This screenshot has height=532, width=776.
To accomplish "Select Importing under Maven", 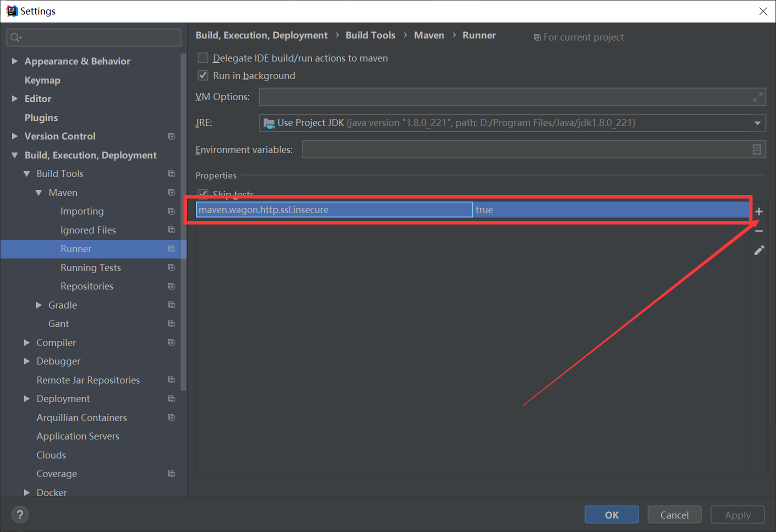I will click(82, 211).
